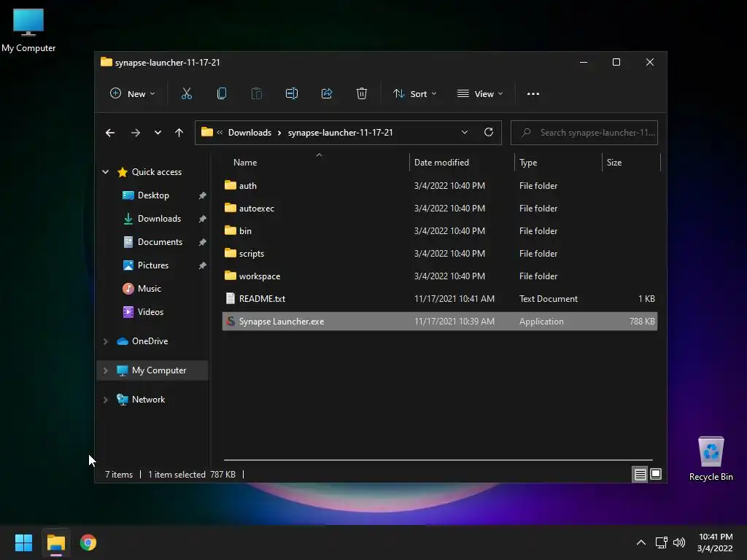The image size is (747, 560).
Task: Expand address bar history dropdown
Action: (465, 133)
